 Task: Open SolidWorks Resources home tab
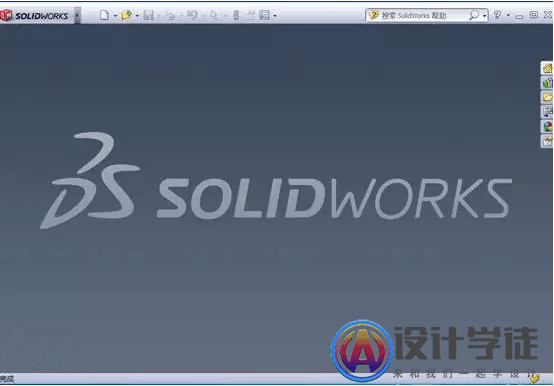pyautogui.click(x=548, y=68)
